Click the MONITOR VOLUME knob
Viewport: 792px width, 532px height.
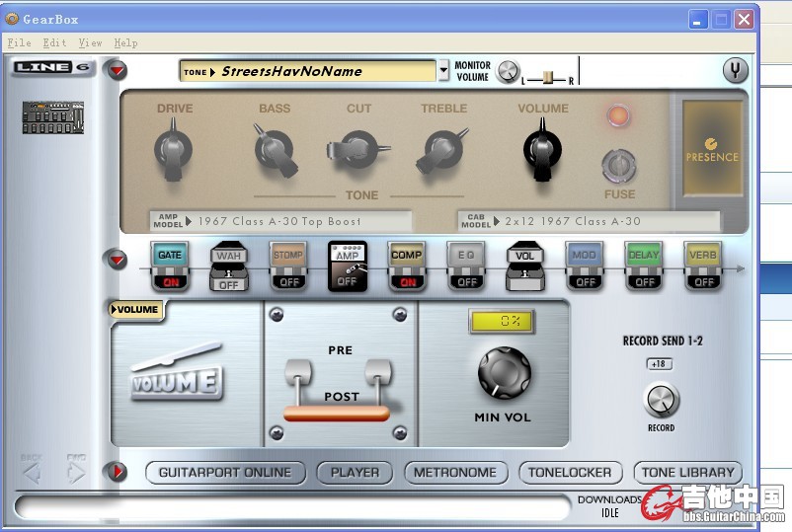(x=508, y=71)
